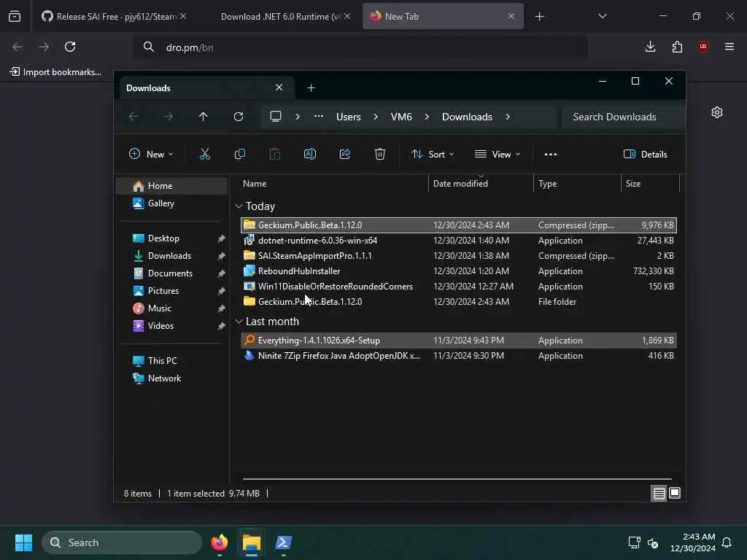Click the horizontal scrollbar in file list
Screen dimensions: 747x560
coord(457,479)
